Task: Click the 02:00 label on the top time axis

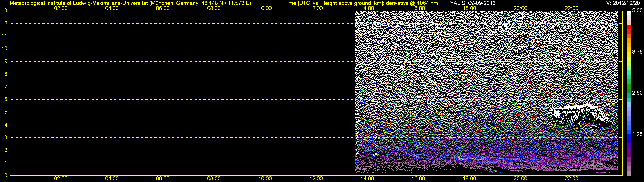Action: [x=61, y=8]
